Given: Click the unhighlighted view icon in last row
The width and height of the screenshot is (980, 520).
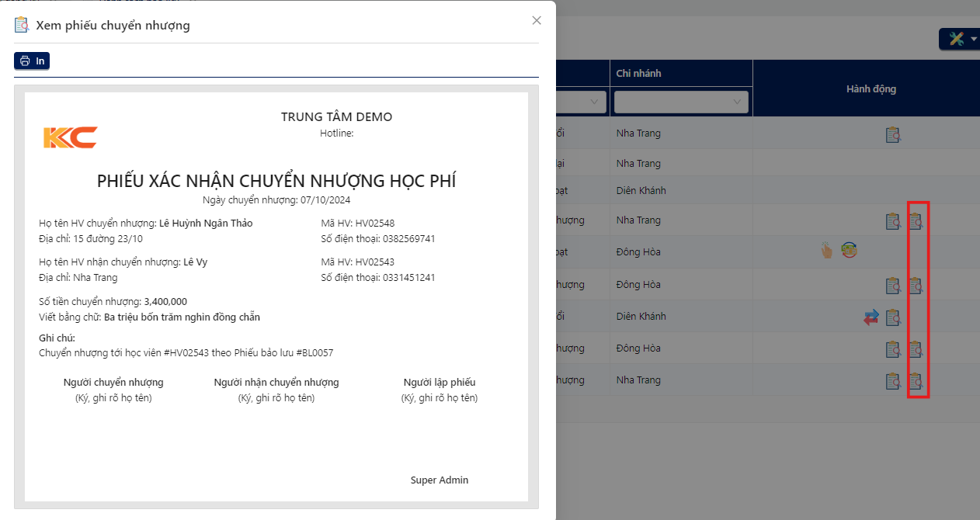Looking at the screenshot, I should click(893, 381).
